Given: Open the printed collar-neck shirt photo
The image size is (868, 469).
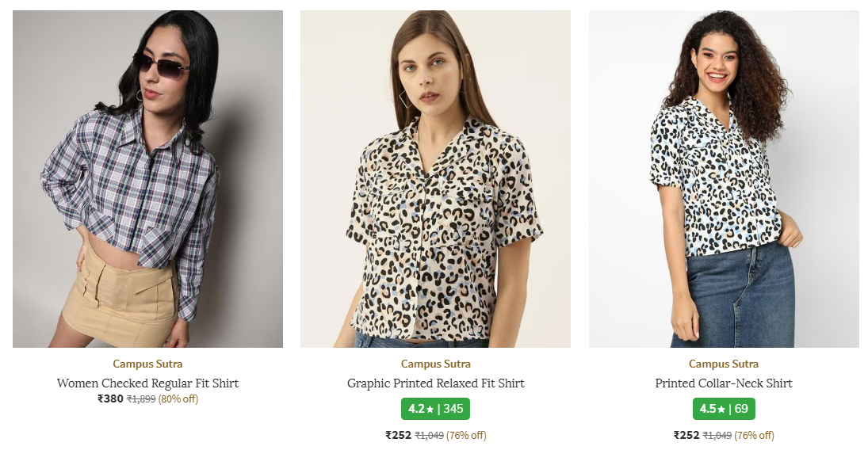Looking at the screenshot, I should click(x=724, y=178).
